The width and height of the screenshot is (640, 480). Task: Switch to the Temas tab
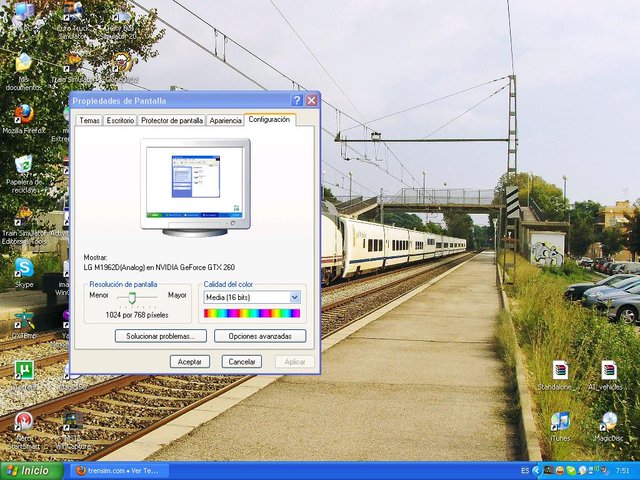89,121
